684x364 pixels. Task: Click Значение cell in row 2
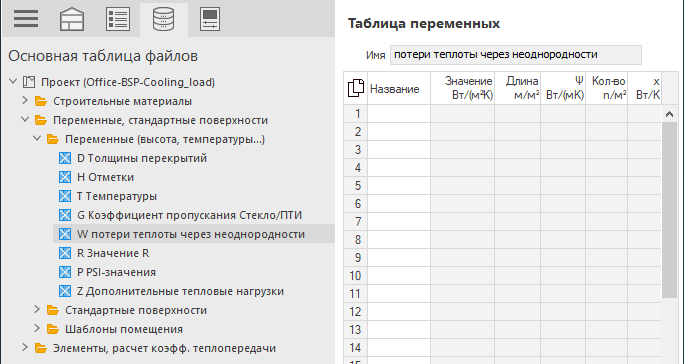[x=462, y=131]
